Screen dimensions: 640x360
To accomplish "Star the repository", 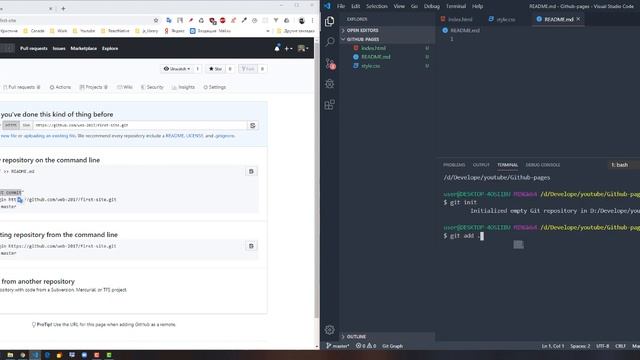I will tap(215, 69).
